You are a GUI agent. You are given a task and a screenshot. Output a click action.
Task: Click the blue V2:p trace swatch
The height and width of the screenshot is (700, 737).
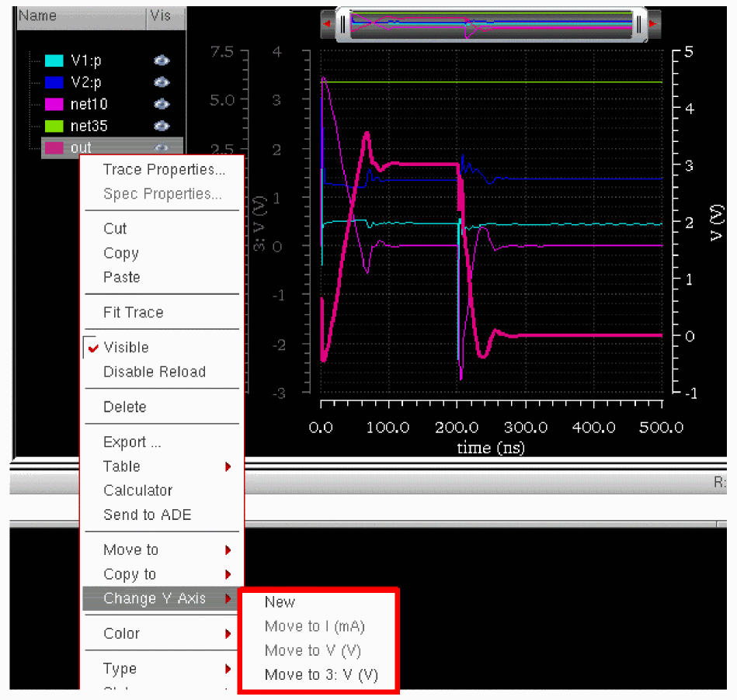coord(54,82)
